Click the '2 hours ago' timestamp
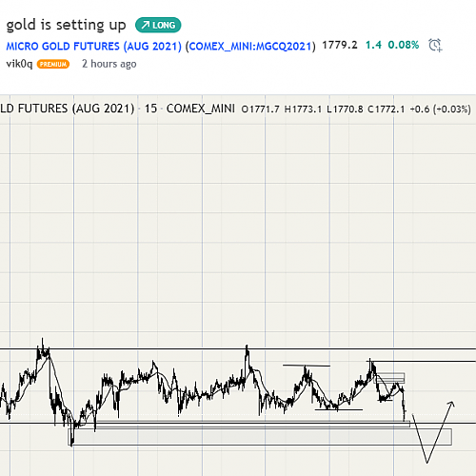Screen dimensions: 476x476 [x=109, y=64]
